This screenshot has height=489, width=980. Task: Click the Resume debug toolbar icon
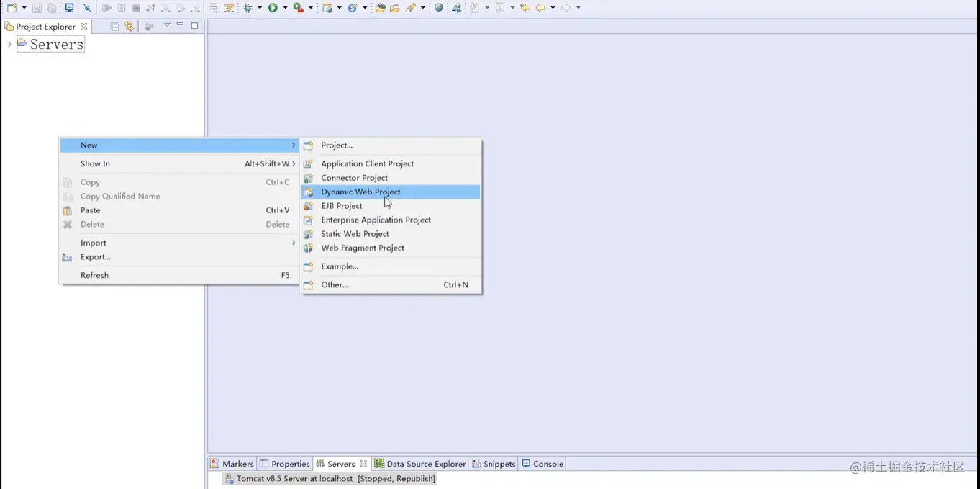(107, 8)
